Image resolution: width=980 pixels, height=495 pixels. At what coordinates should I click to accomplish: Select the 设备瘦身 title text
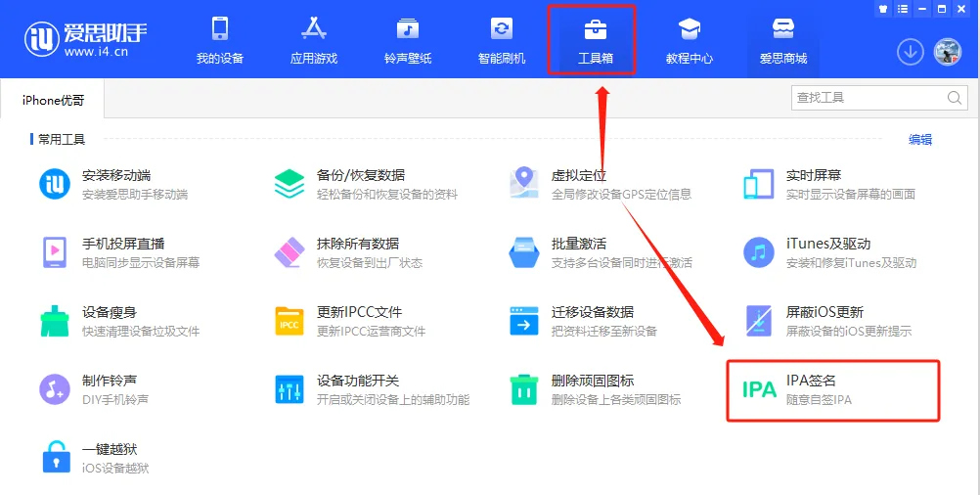coord(110,312)
